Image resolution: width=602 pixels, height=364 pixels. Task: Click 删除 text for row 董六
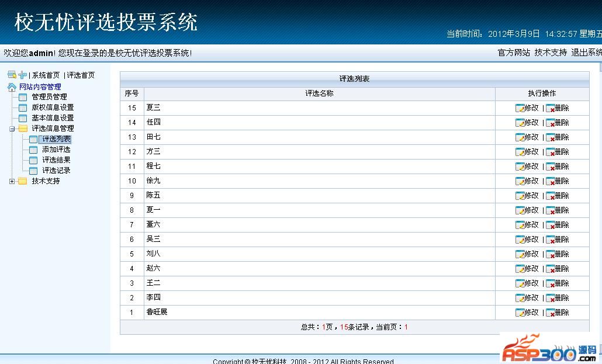(x=562, y=225)
